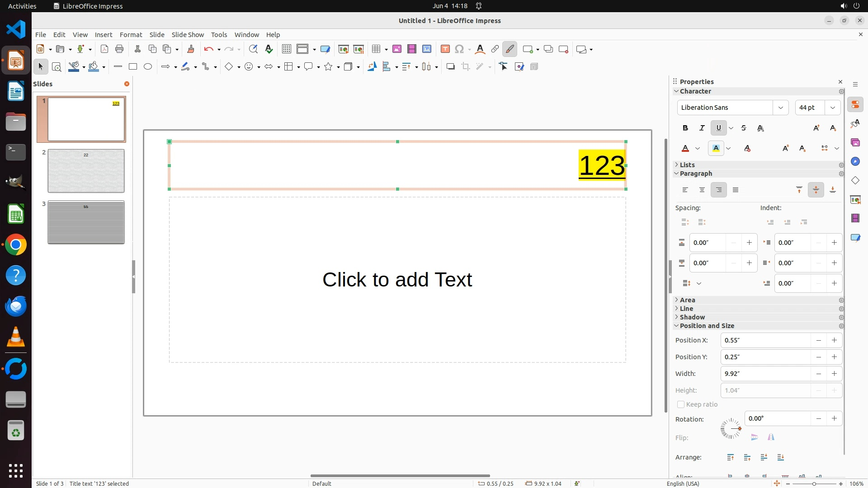The width and height of the screenshot is (868, 488).
Task: Click the Crop Image tool icon
Action: [x=466, y=67]
